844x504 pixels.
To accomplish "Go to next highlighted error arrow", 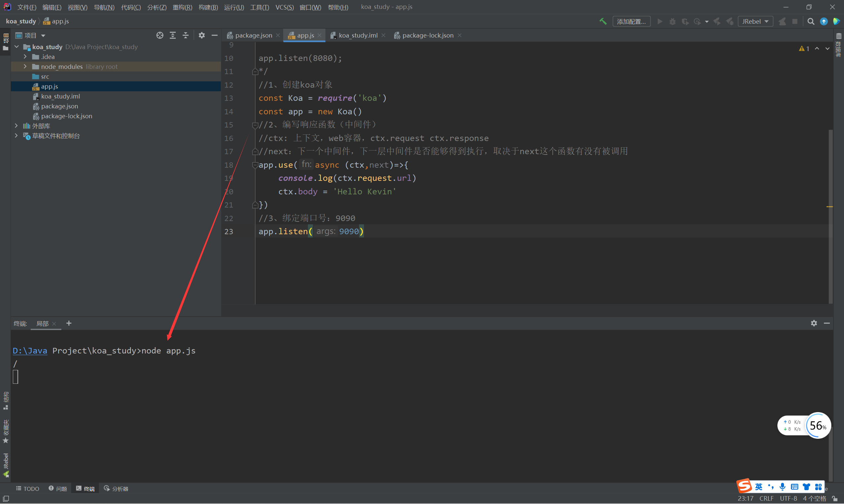I will [827, 48].
